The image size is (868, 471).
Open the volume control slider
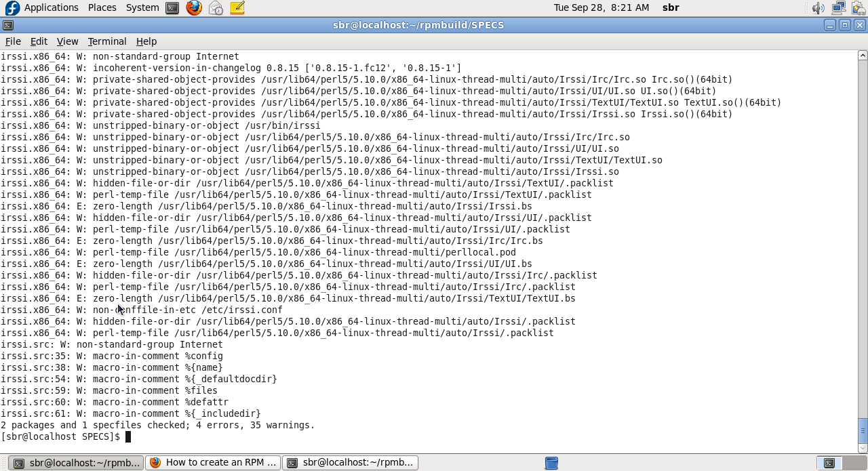pos(818,8)
